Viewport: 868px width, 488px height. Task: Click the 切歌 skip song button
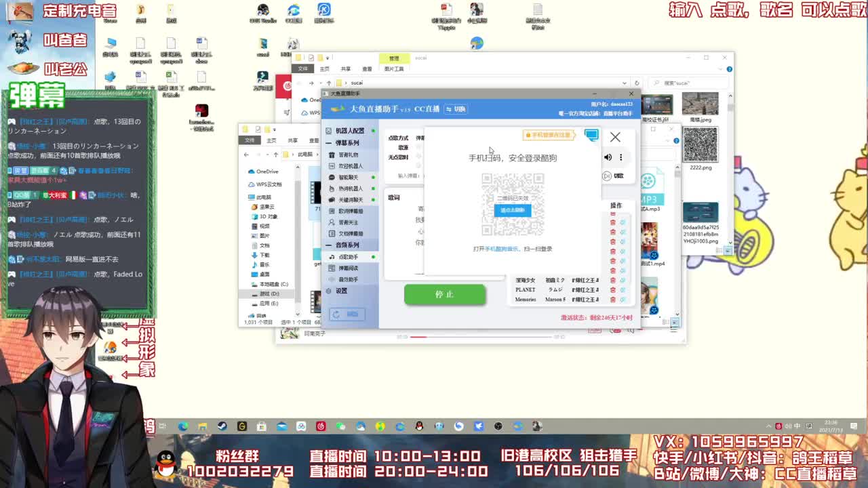pos(614,176)
